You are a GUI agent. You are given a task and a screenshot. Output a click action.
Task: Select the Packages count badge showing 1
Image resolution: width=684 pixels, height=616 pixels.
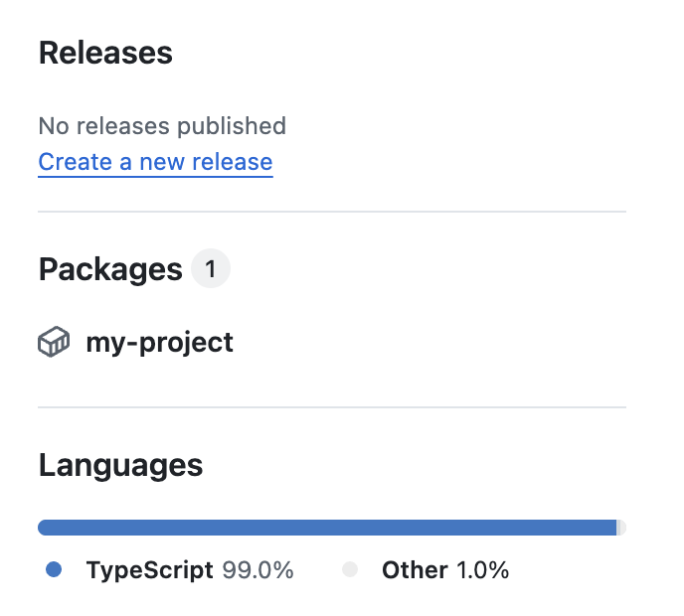click(x=210, y=268)
